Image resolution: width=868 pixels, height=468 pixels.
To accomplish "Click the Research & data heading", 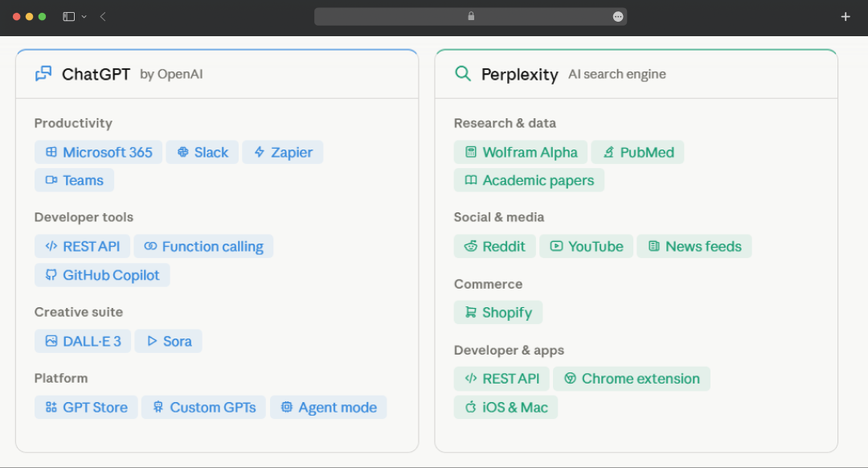I will [x=505, y=123].
